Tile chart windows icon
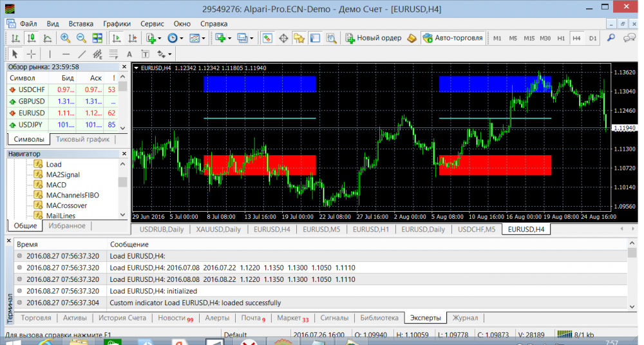 [x=97, y=38]
